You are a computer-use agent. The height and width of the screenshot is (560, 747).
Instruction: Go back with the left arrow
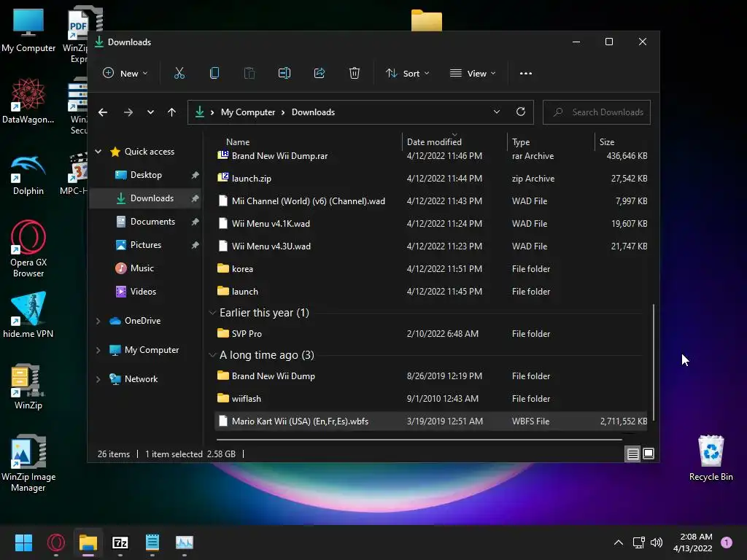point(103,112)
